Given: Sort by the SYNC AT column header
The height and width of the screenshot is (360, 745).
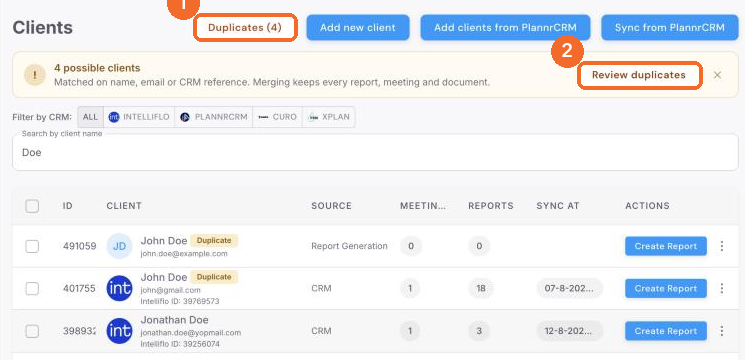Looking at the screenshot, I should [558, 206].
